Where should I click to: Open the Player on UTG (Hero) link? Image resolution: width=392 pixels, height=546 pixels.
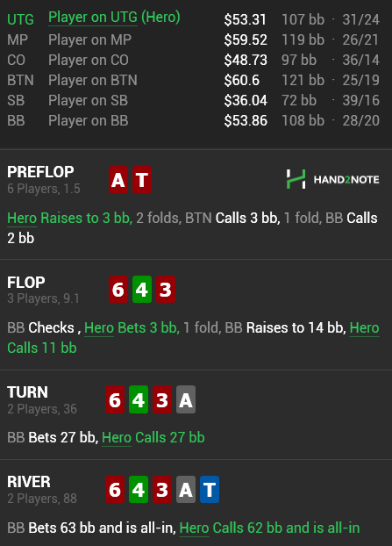(x=114, y=18)
